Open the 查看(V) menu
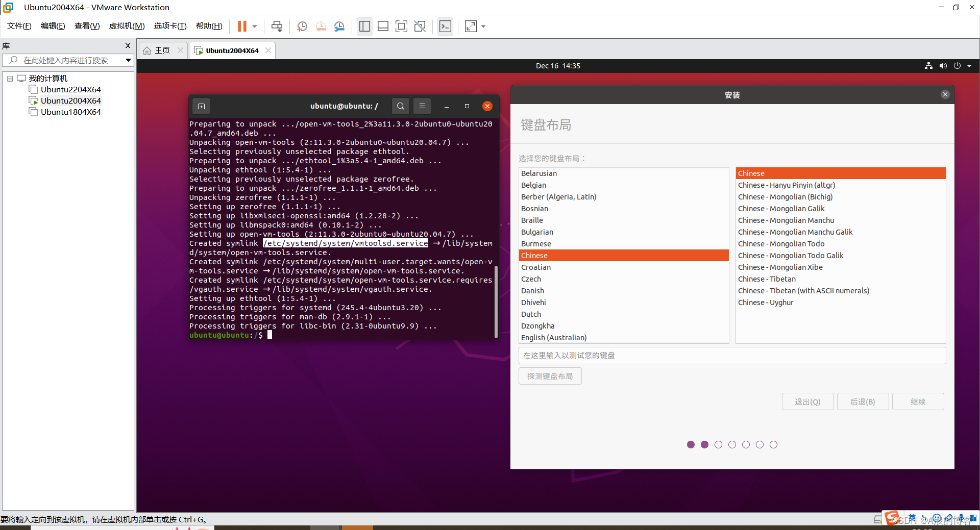 pyautogui.click(x=87, y=26)
